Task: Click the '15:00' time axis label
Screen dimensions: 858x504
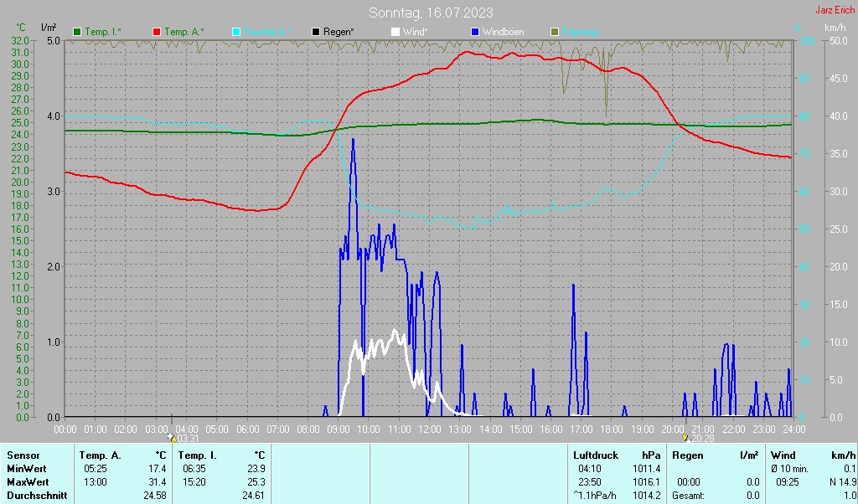Action: [x=520, y=429]
